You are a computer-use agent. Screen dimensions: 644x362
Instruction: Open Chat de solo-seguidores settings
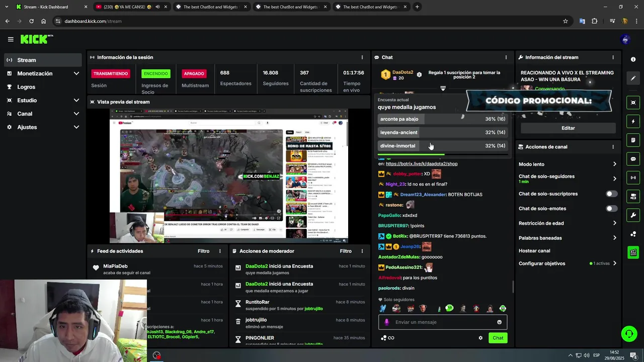pos(568,178)
